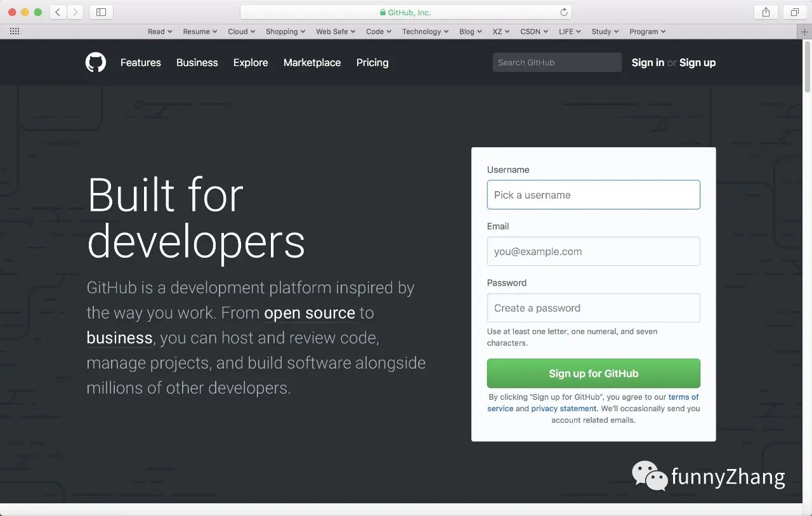
Task: Open Features in GitHub navigation
Action: click(141, 62)
